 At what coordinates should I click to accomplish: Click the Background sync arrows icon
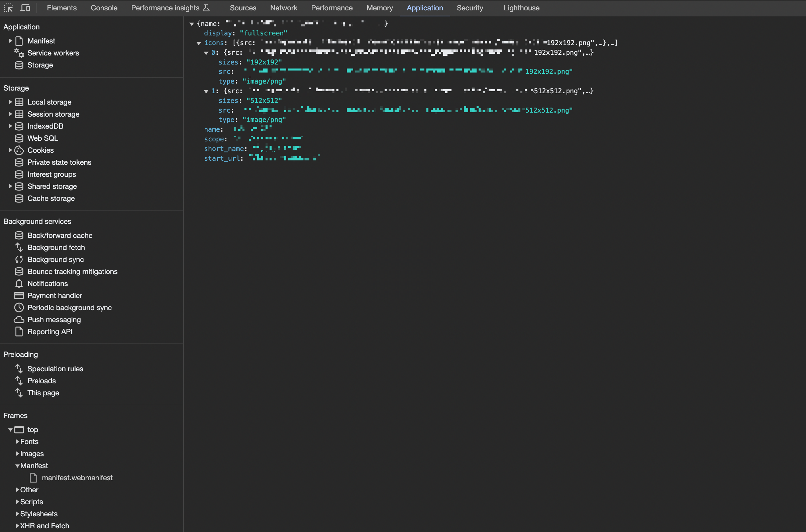click(19, 260)
